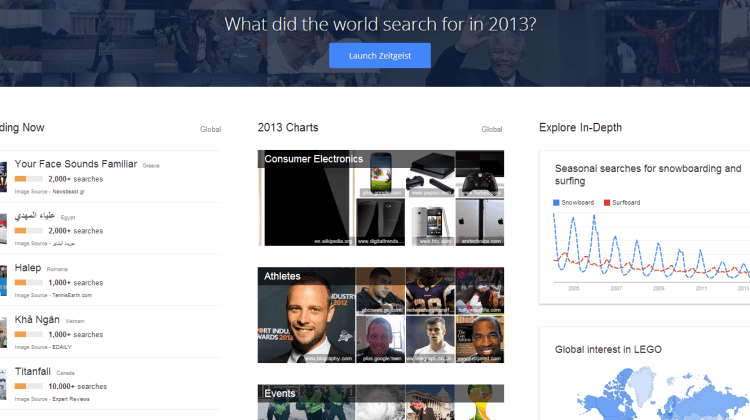
Task: Select the Khả Ngân trending entry
Action: (x=37, y=320)
